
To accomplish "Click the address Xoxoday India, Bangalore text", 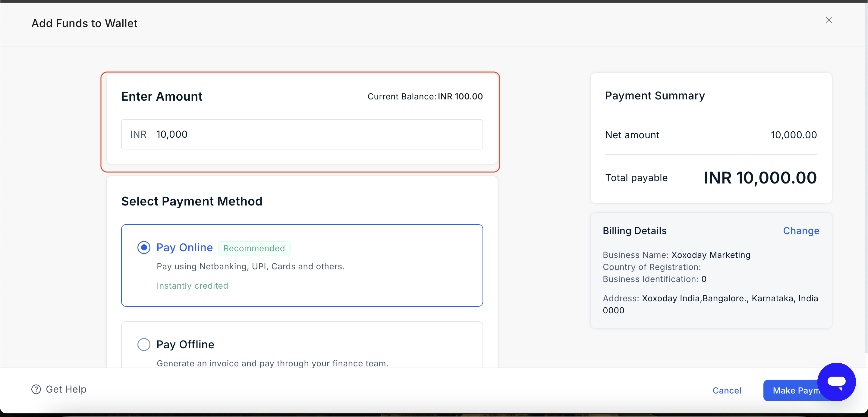I will point(711,304).
